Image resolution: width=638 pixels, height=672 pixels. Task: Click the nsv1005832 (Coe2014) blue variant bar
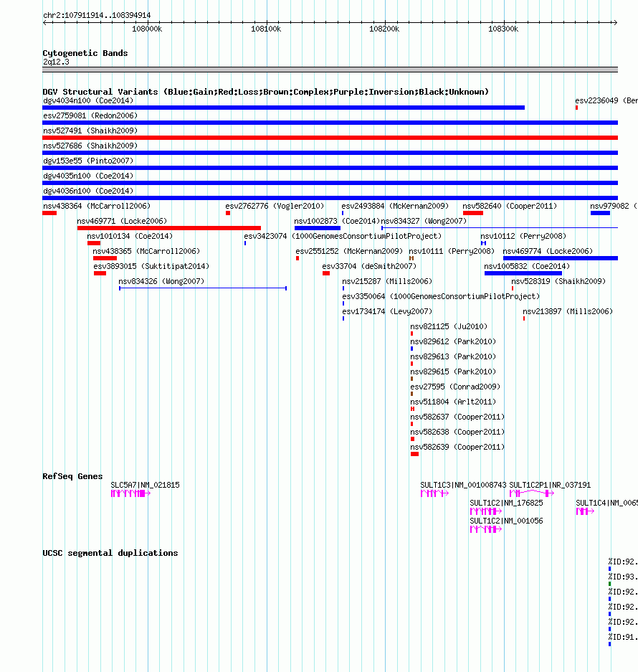pos(523,273)
